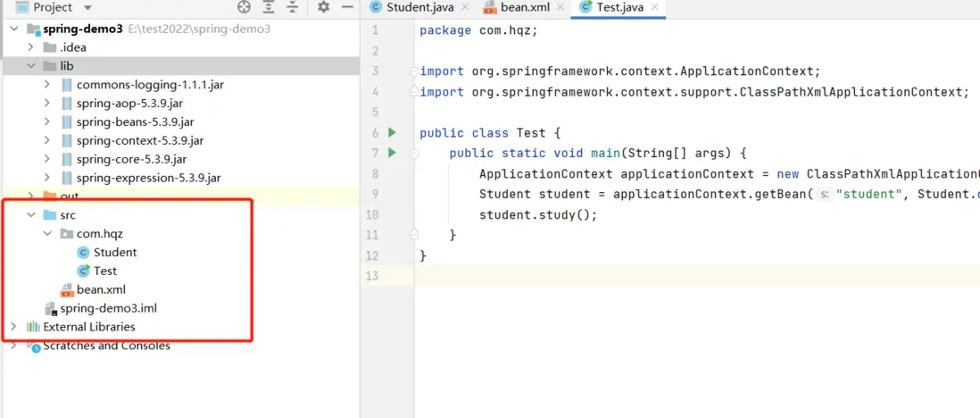Click the Project panel window icon
This screenshot has width=980, height=418.
[22, 8]
